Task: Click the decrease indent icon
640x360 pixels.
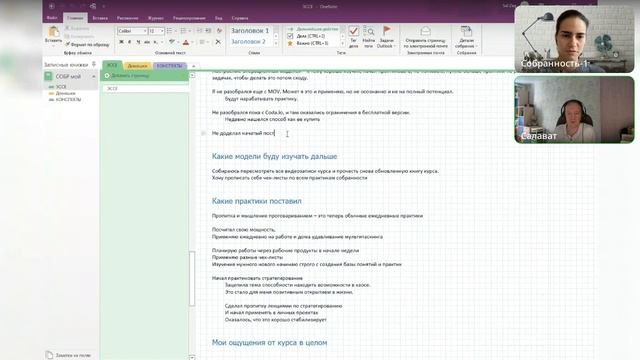Action: pyautogui.click(x=200, y=31)
